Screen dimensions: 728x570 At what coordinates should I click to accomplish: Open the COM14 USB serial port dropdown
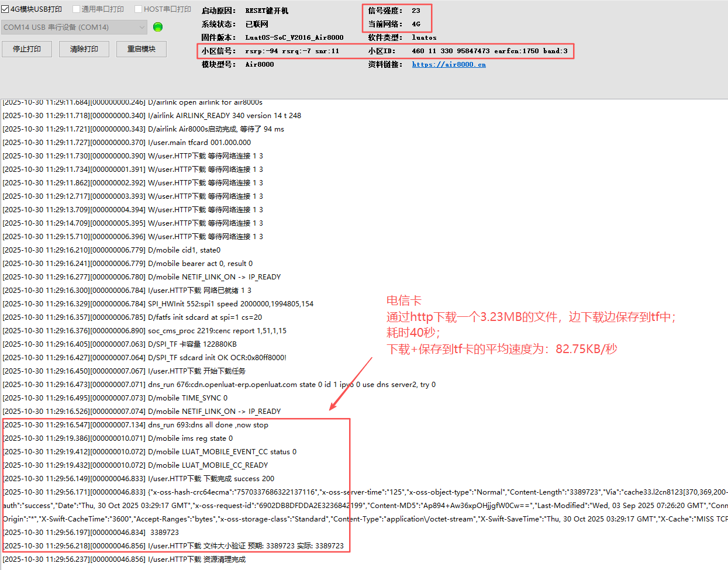[x=74, y=27]
